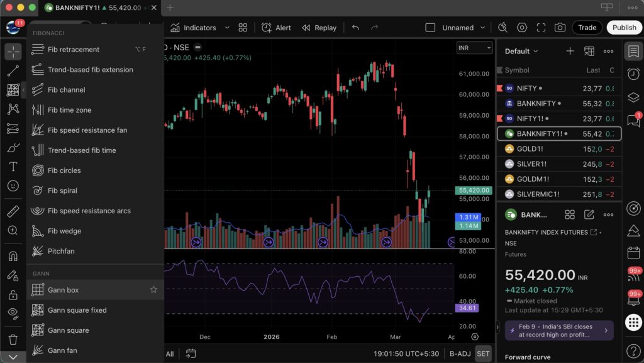Open the Trade panel button
Screen dimensions: 644x363
[587, 28]
